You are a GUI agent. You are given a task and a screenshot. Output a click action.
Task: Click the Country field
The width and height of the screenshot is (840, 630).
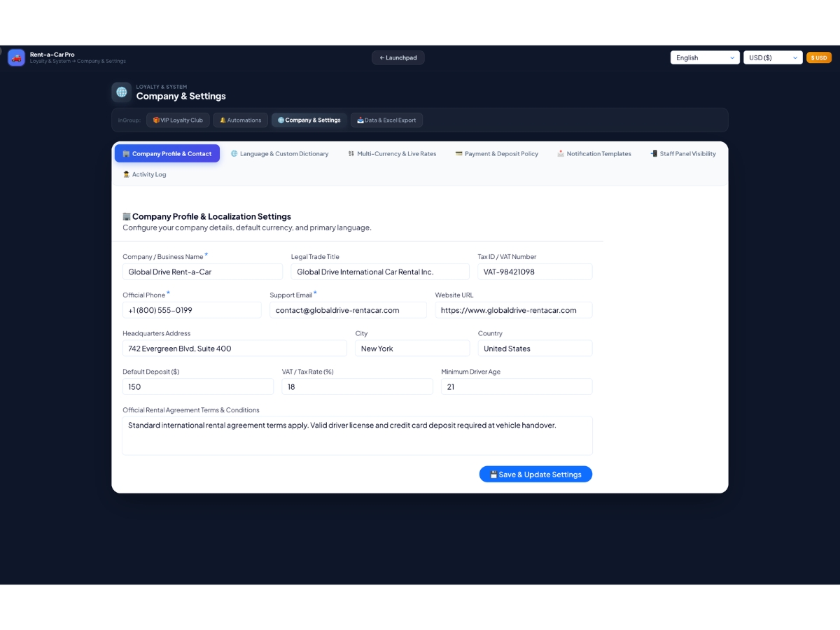click(535, 349)
